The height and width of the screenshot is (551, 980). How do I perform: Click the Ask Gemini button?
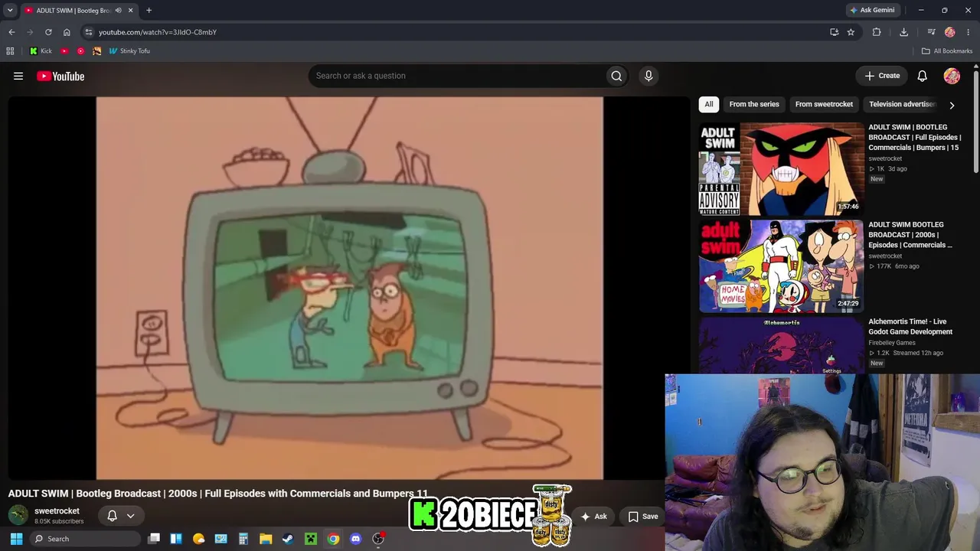point(872,10)
